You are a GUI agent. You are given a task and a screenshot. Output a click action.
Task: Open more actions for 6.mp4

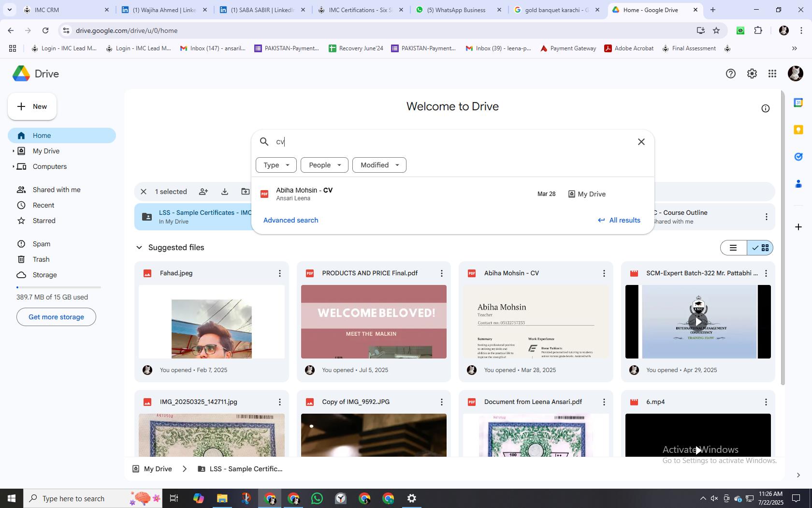pyautogui.click(x=766, y=402)
